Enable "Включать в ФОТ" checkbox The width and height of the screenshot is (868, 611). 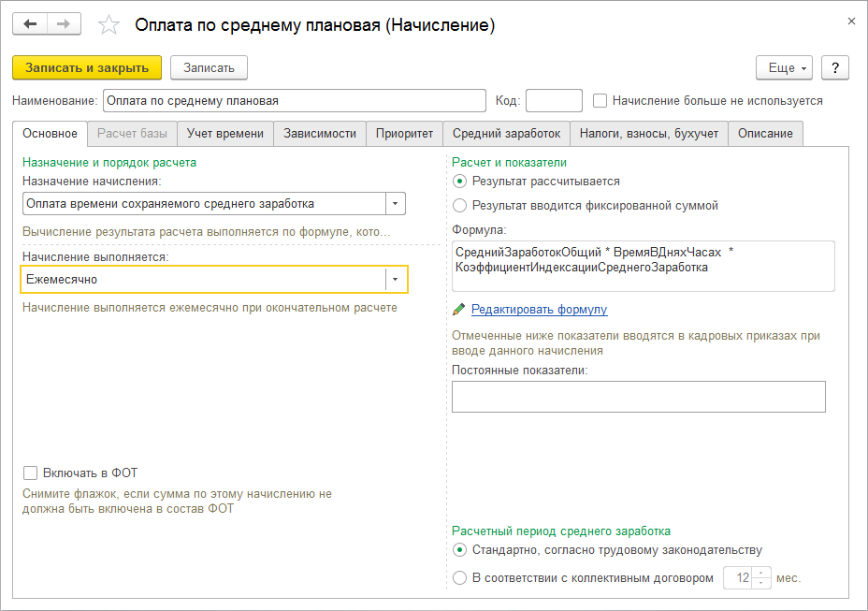pos(31,473)
